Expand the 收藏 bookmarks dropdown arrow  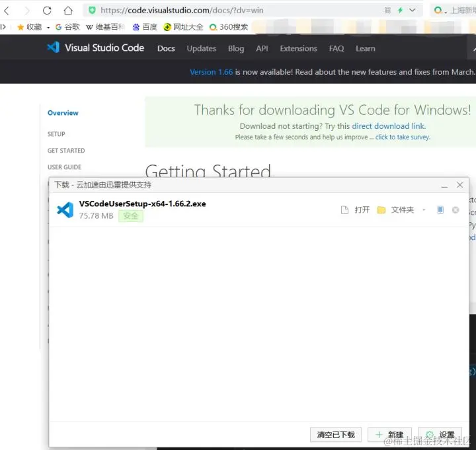[48, 27]
